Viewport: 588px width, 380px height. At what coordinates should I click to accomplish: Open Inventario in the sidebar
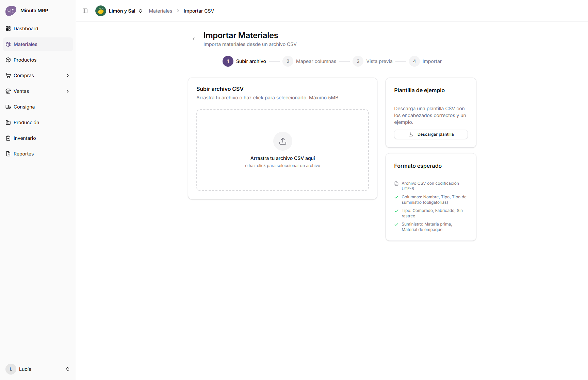38,138
